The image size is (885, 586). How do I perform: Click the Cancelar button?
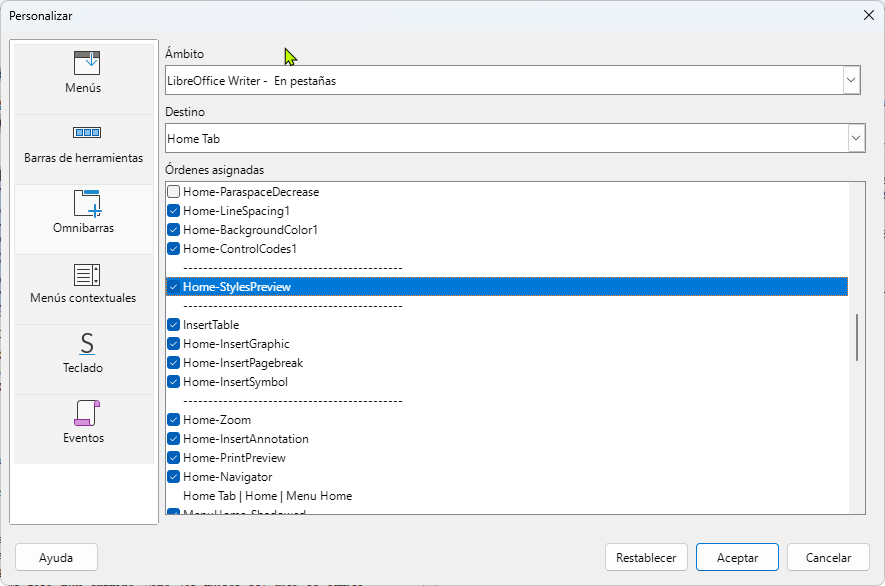pos(828,557)
